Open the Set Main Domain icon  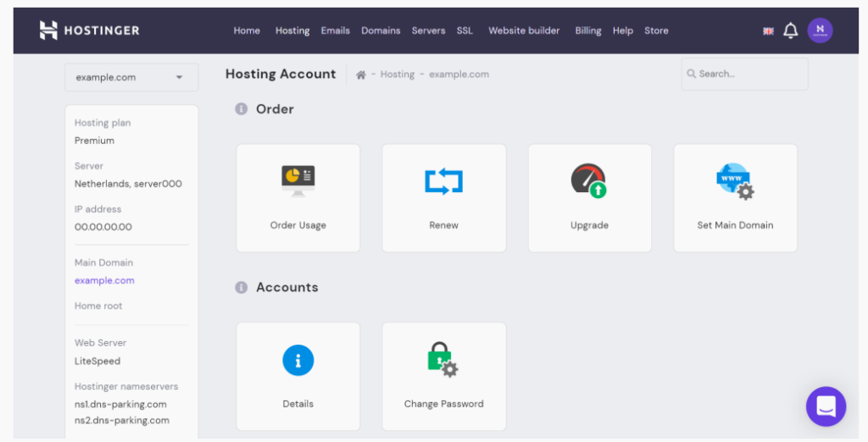735,180
